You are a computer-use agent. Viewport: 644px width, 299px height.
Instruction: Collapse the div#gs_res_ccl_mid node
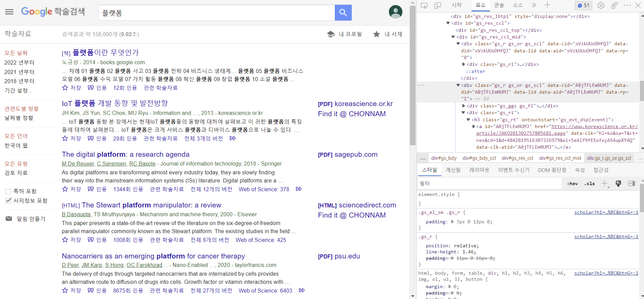(x=453, y=37)
